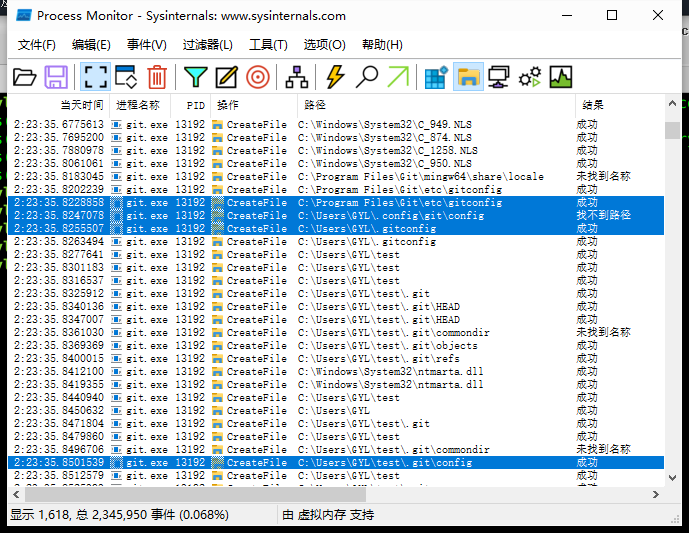Click the Open file toolbar icon
This screenshot has height=533, width=689.
[25, 77]
